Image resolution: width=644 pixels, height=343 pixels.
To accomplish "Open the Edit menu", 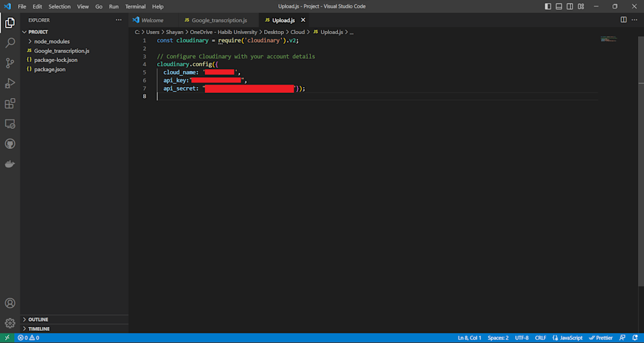I will [x=37, y=6].
